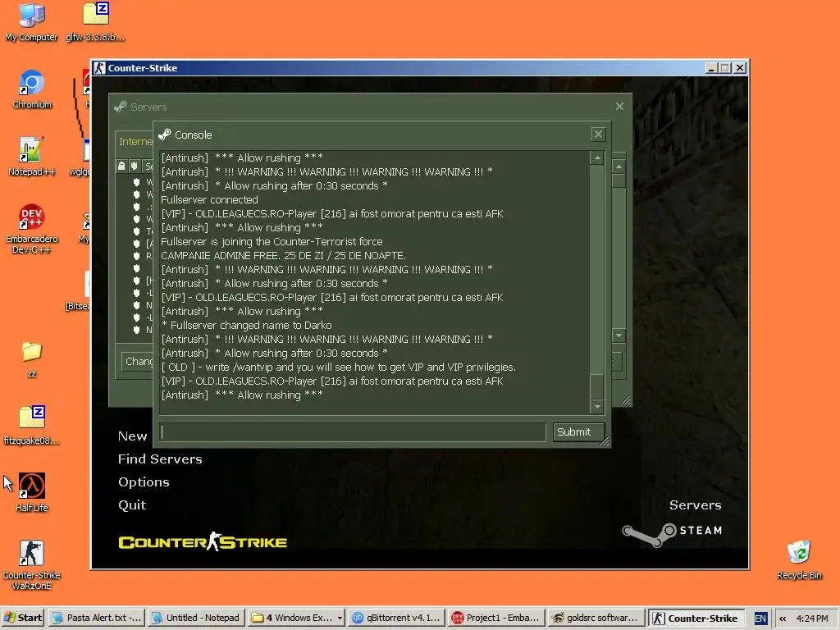
Task: Click the Counter-Strike logo in menu
Action: click(x=203, y=541)
